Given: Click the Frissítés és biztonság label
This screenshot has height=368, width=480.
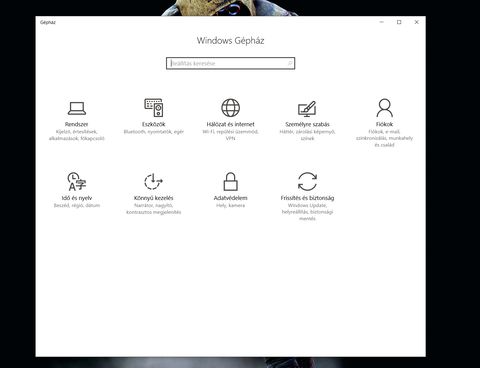Looking at the screenshot, I should 307,198.
